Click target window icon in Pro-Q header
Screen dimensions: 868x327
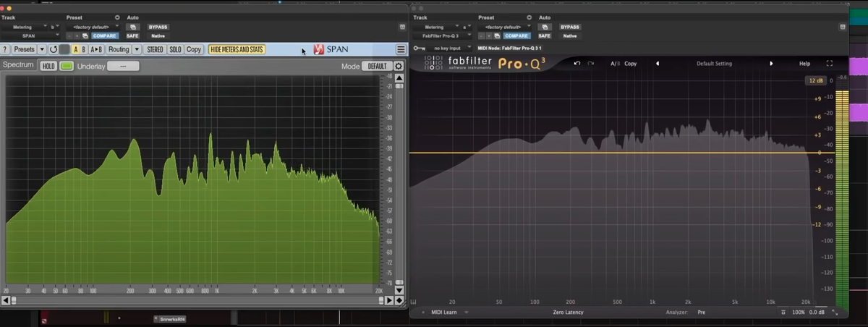[843, 27]
